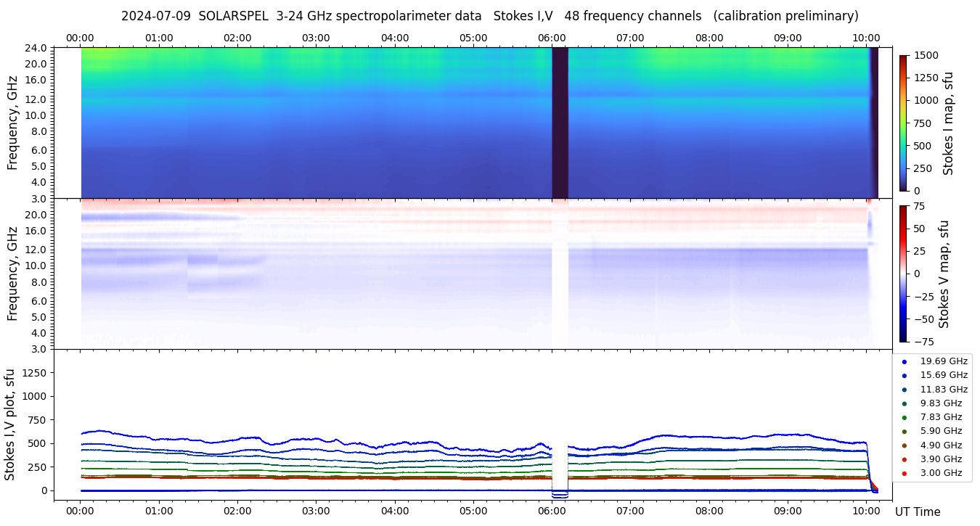Click the white data gap in Stokes V map
The height and width of the screenshot is (526, 980).
[x=560, y=274]
